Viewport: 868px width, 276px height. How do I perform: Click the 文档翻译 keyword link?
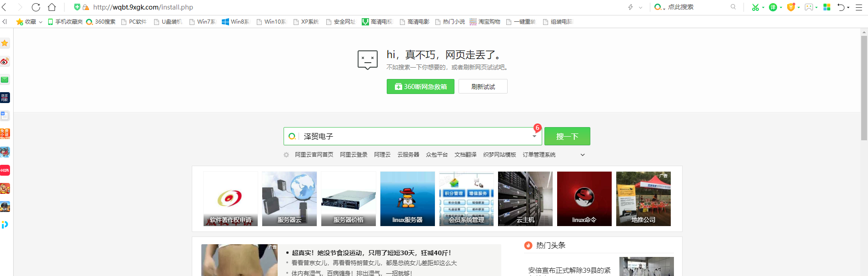[x=465, y=155]
